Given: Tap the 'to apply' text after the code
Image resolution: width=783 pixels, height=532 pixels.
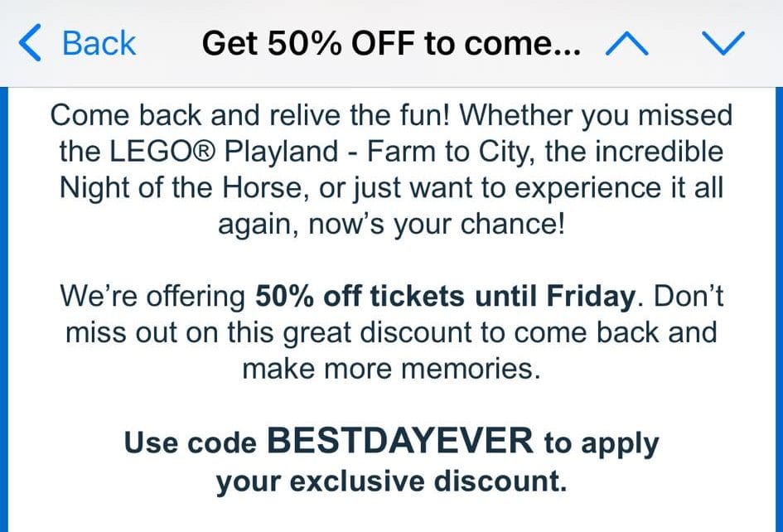Looking at the screenshot, I should [601, 443].
